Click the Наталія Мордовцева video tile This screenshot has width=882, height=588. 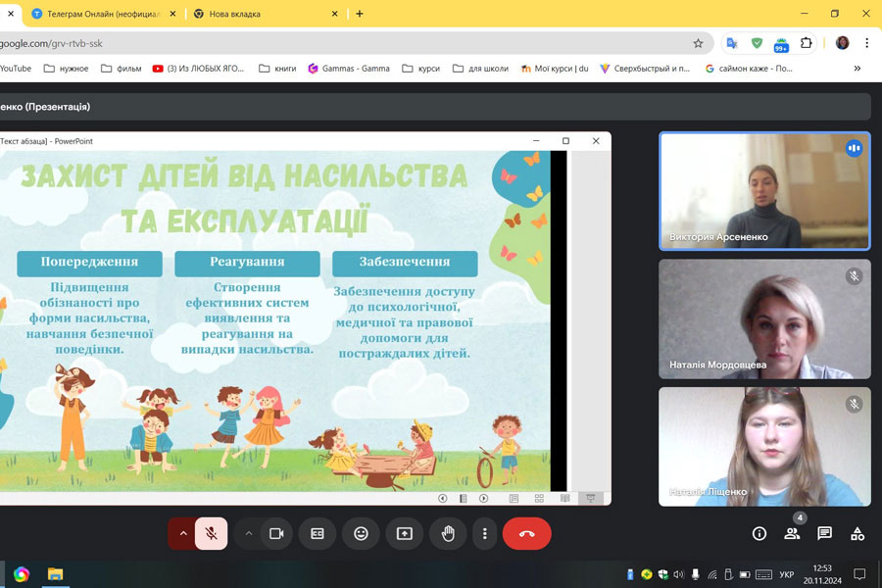coord(764,318)
